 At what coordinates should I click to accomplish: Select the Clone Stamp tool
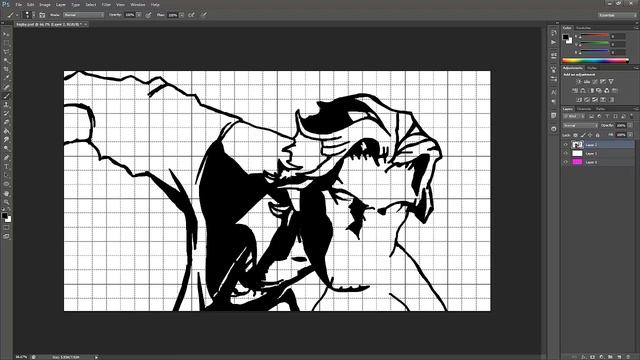coord(6,104)
